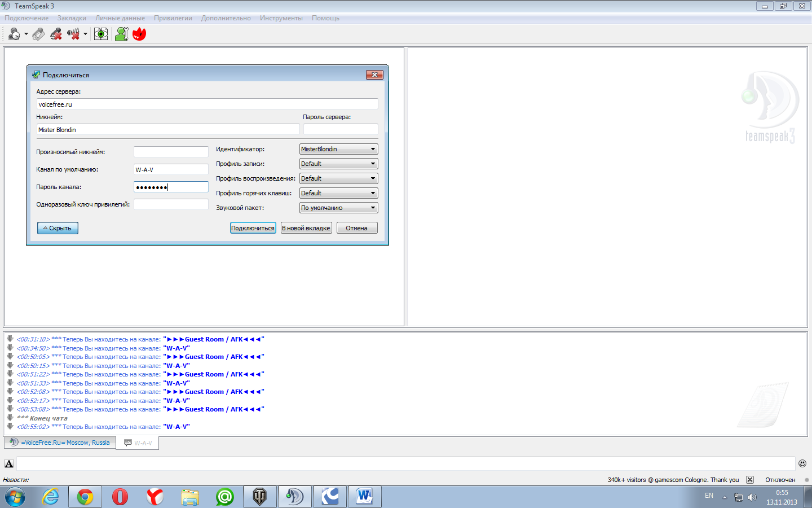The height and width of the screenshot is (508, 812).
Task: Show hidden tray icons arrow
Action: coord(725,497)
